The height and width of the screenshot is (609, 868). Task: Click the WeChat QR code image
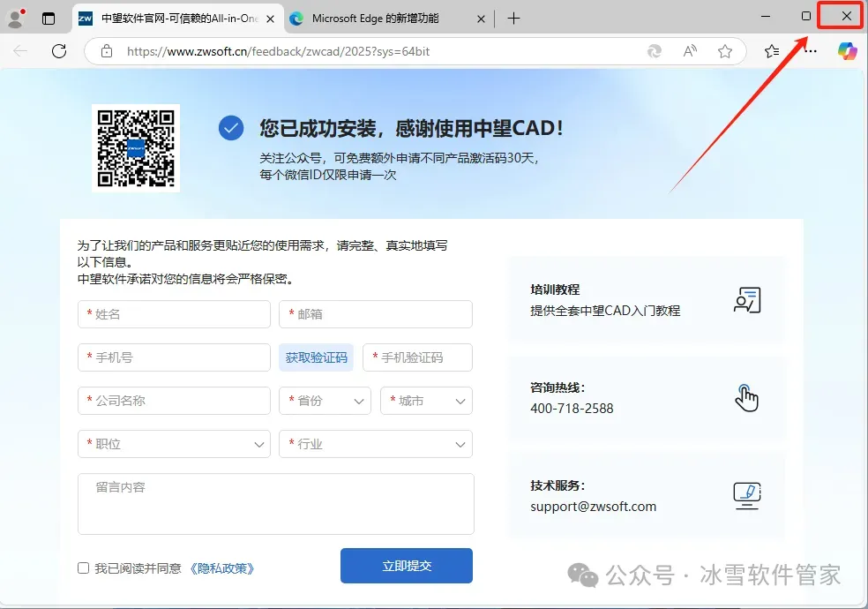point(136,148)
